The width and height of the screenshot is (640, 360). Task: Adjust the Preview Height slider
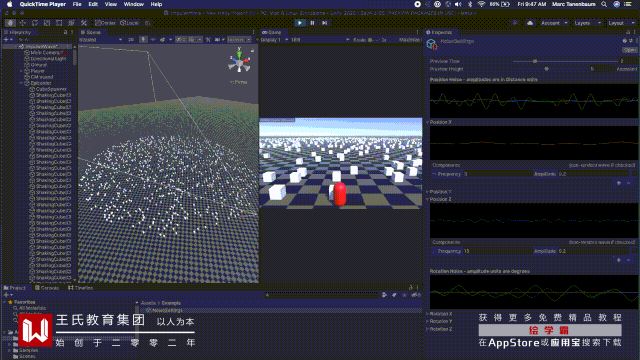[x=547, y=69]
